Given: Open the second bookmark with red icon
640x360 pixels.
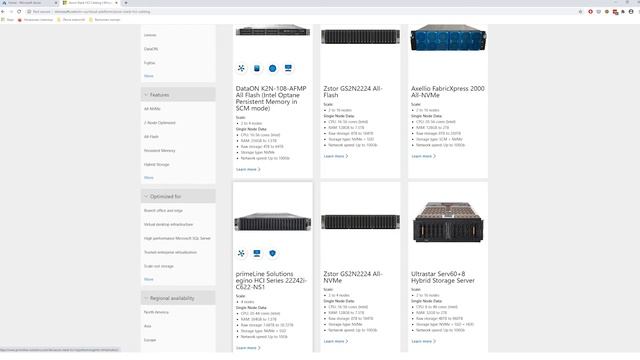Looking at the screenshot, I should point(36,20).
